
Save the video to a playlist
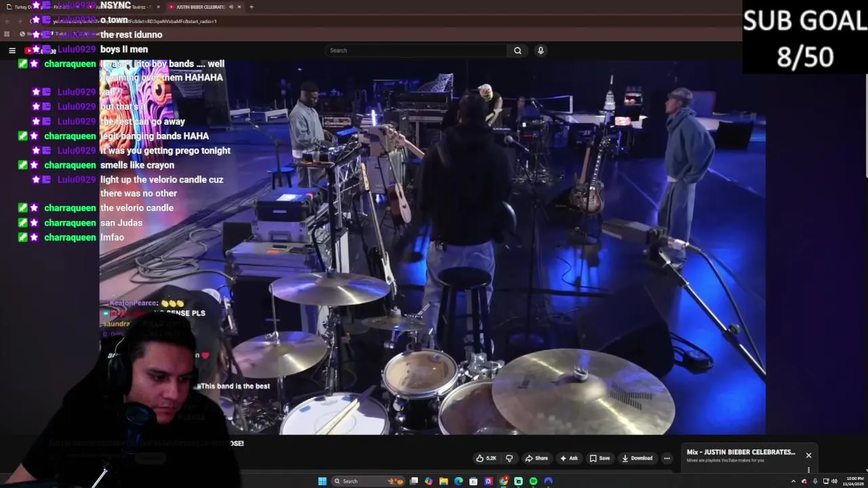tap(599, 458)
